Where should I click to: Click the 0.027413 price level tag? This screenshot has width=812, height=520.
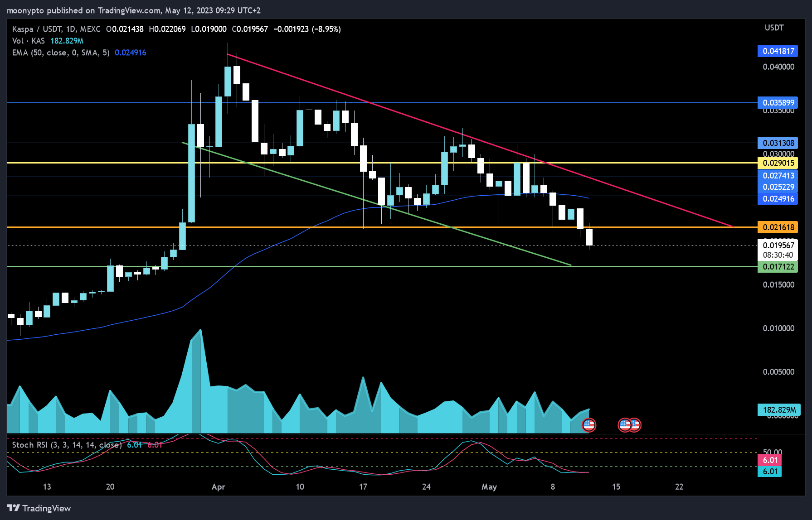coord(778,176)
